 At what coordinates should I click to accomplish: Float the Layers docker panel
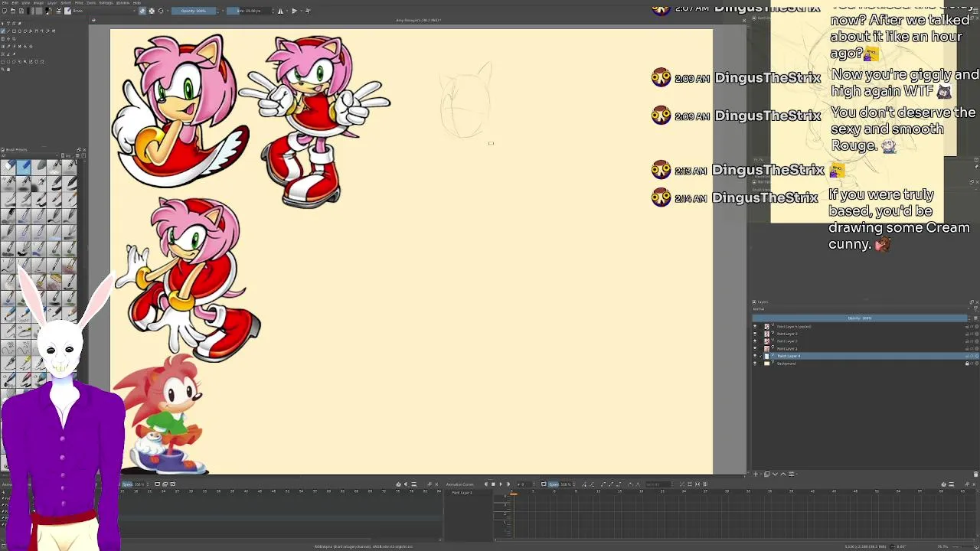point(971,302)
